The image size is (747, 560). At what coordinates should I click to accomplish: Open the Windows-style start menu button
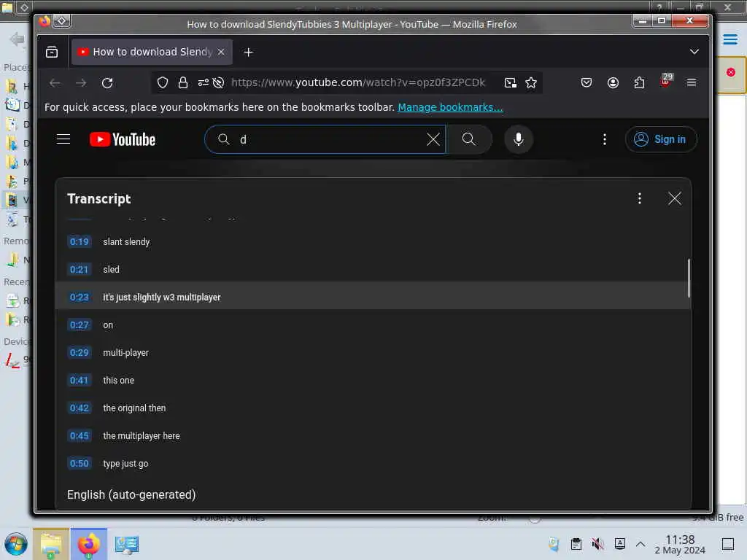click(16, 544)
